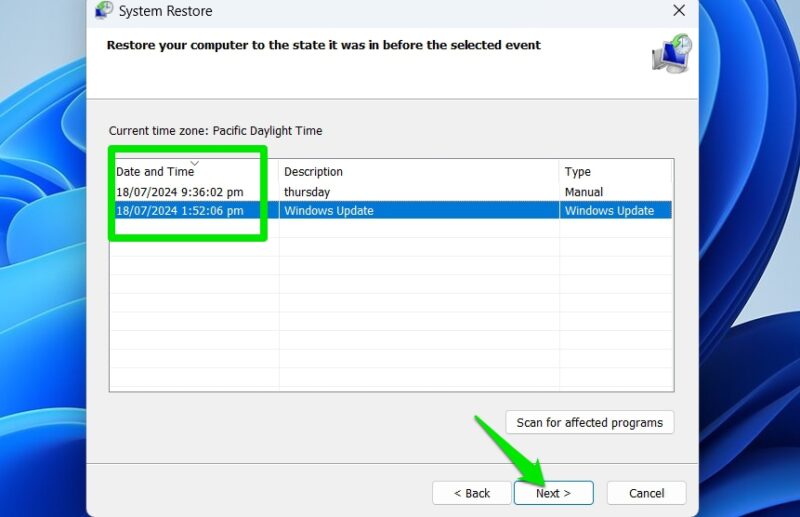Click the Current time zone label
This screenshot has height=517, width=800.
pos(215,131)
